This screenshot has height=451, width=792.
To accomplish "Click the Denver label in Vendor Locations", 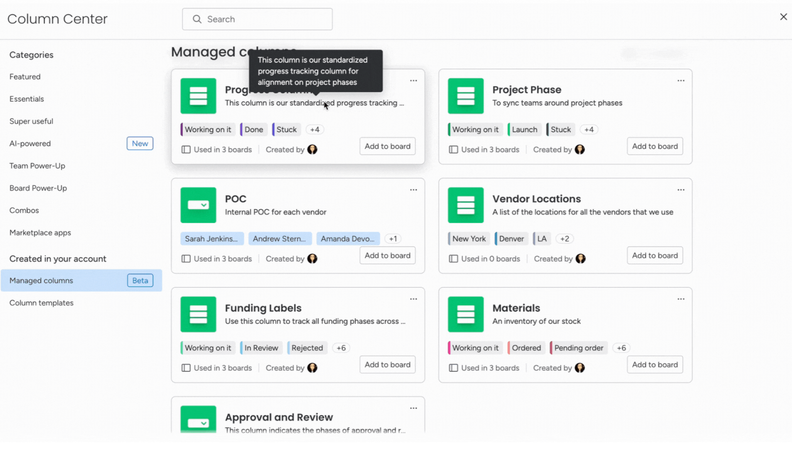I will pyautogui.click(x=511, y=238).
